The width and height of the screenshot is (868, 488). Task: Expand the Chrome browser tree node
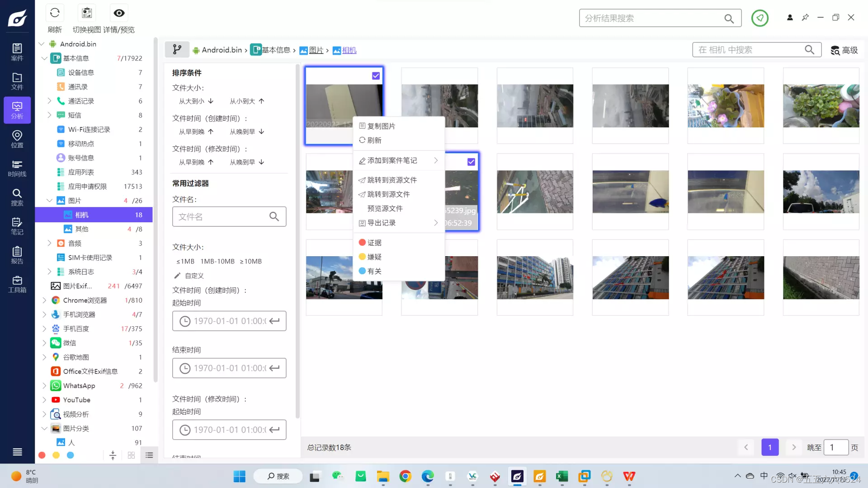click(44, 300)
